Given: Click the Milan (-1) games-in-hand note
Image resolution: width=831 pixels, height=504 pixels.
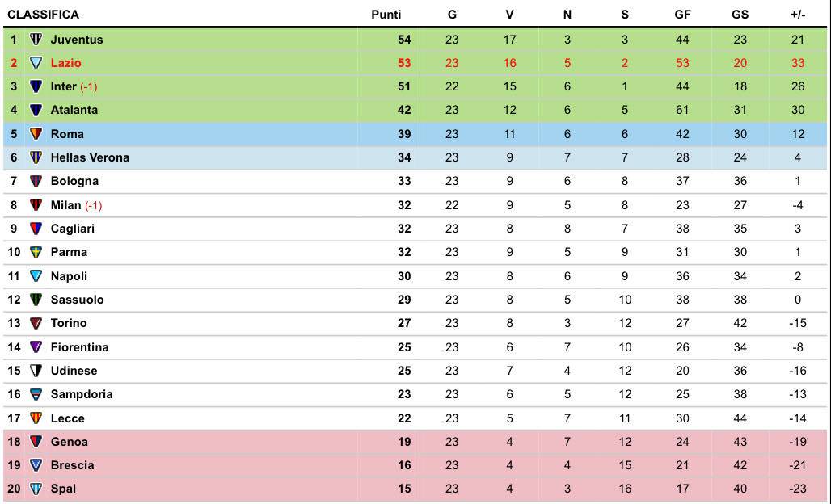Looking at the screenshot, I should [94, 205].
